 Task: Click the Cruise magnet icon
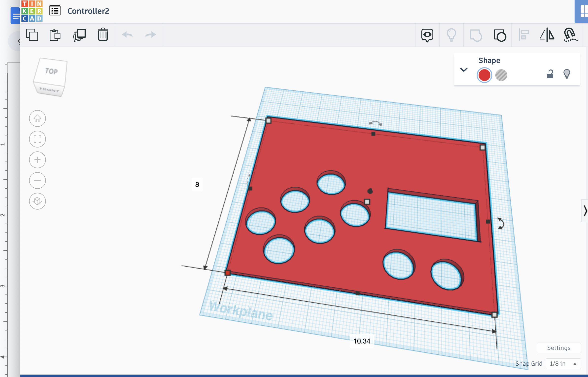pos(570,35)
